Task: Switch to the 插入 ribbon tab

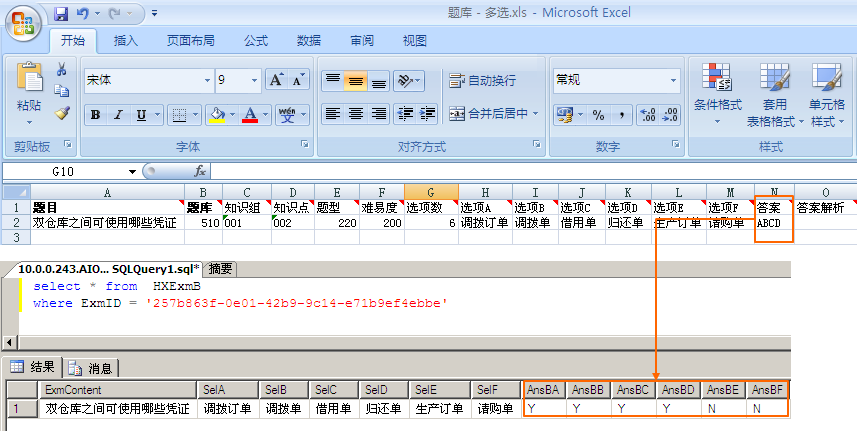Action: 126,41
